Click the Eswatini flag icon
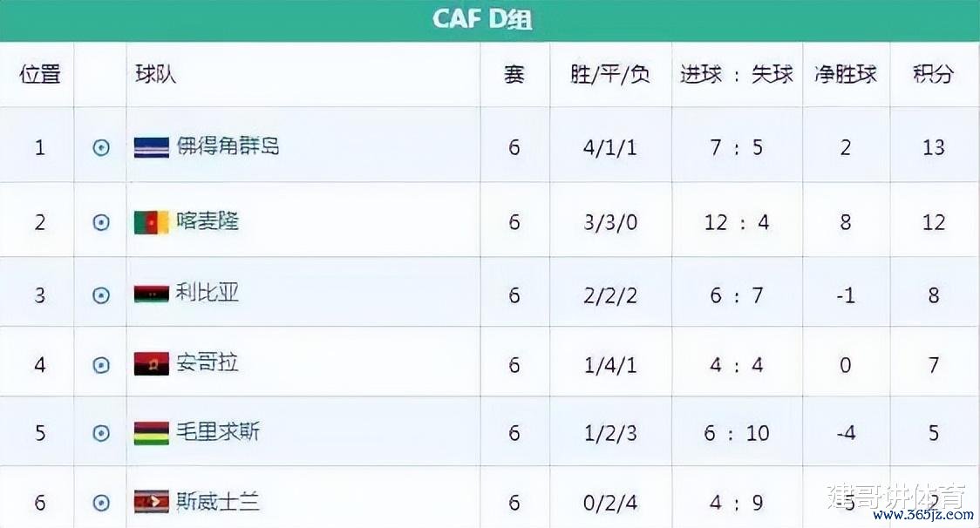980x528 pixels. click(x=152, y=502)
